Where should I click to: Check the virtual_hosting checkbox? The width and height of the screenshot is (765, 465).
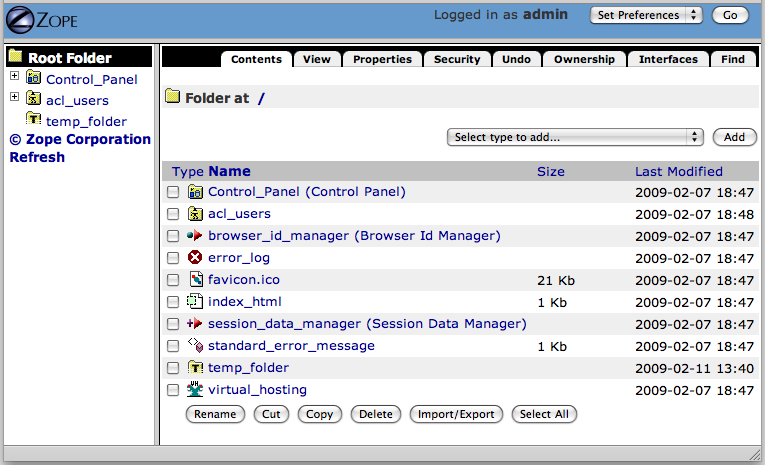coord(173,390)
